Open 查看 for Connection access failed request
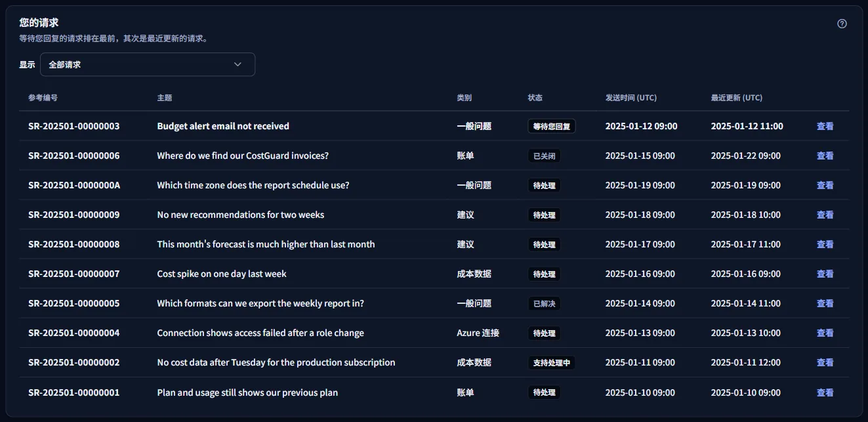Screen dimensions: 868x422 pos(825,333)
